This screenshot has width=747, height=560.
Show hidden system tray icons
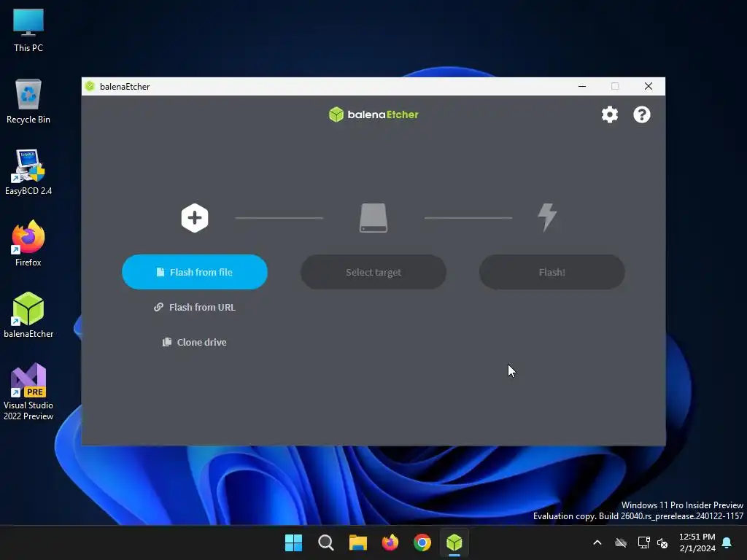click(x=597, y=542)
